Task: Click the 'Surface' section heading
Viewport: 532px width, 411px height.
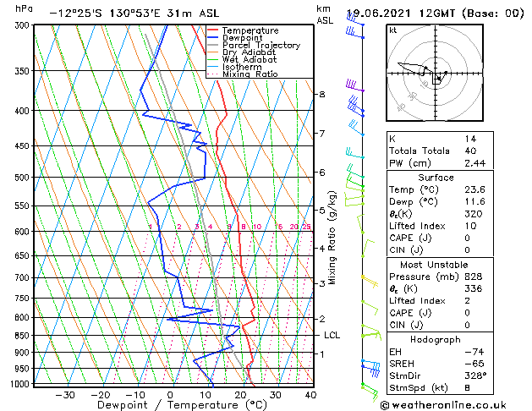Action: (436, 178)
